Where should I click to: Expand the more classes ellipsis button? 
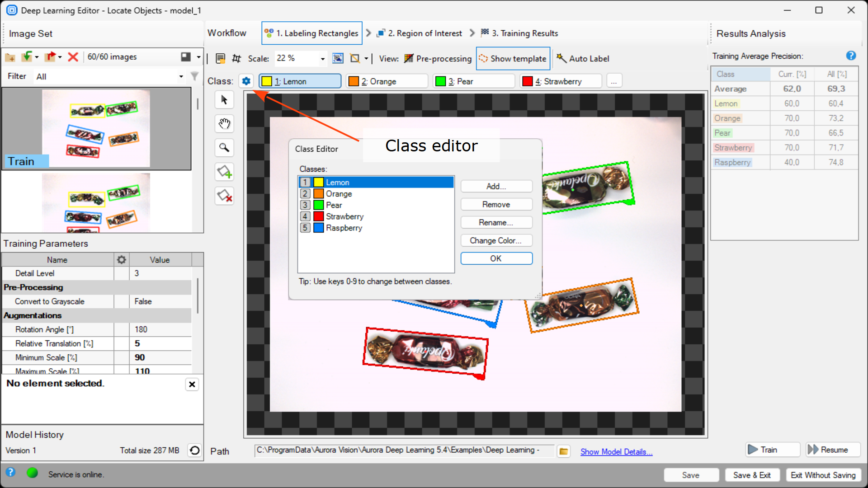613,81
